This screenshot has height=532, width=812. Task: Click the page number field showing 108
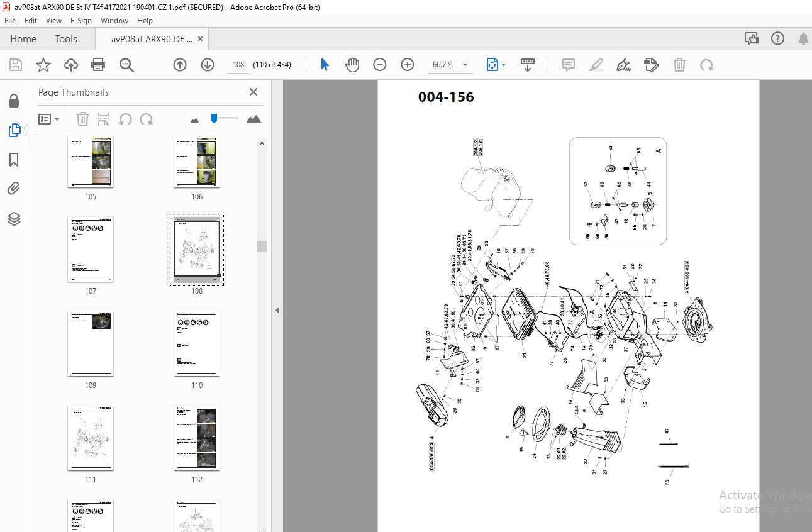pyautogui.click(x=238, y=65)
